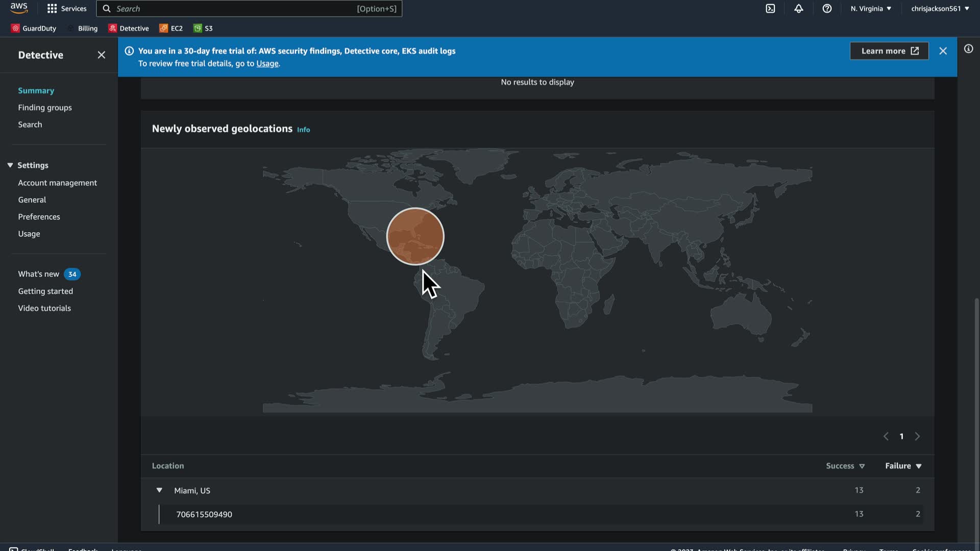Click the GuardDuty favorite shortcut icon
This screenshot has height=551, width=980.
click(x=15, y=28)
